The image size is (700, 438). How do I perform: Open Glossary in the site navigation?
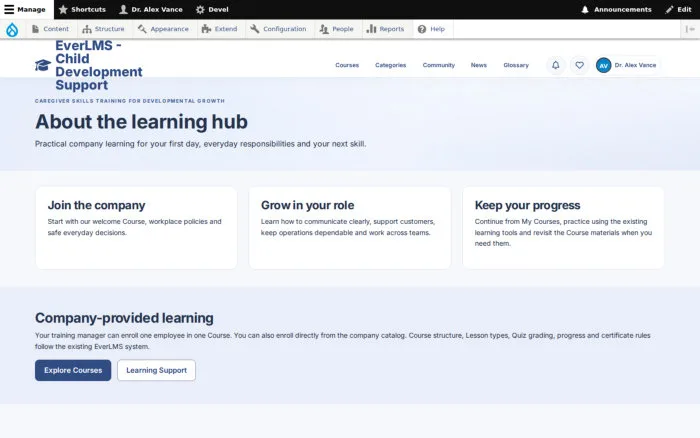click(516, 65)
